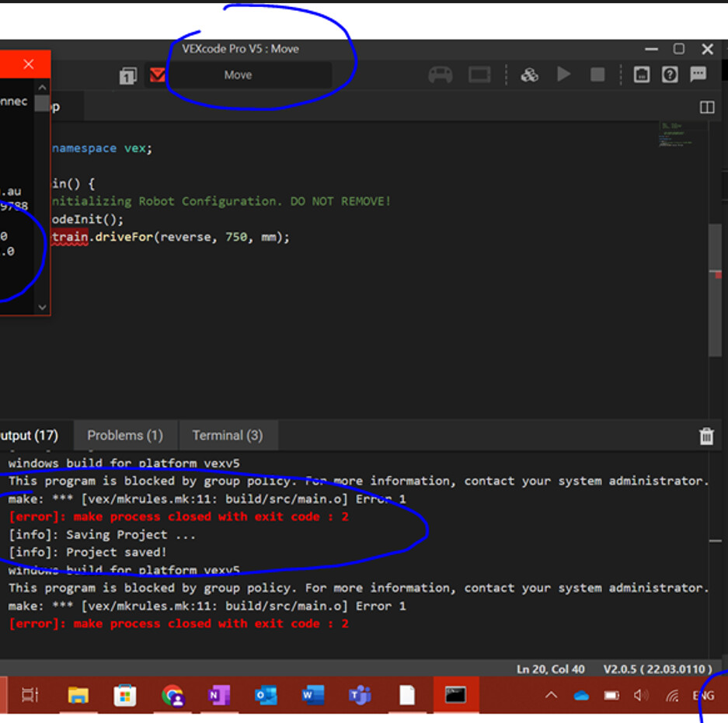The height and width of the screenshot is (723, 728).
Task: Click the 'namespace vex;' code line
Action: pyautogui.click(x=102, y=148)
